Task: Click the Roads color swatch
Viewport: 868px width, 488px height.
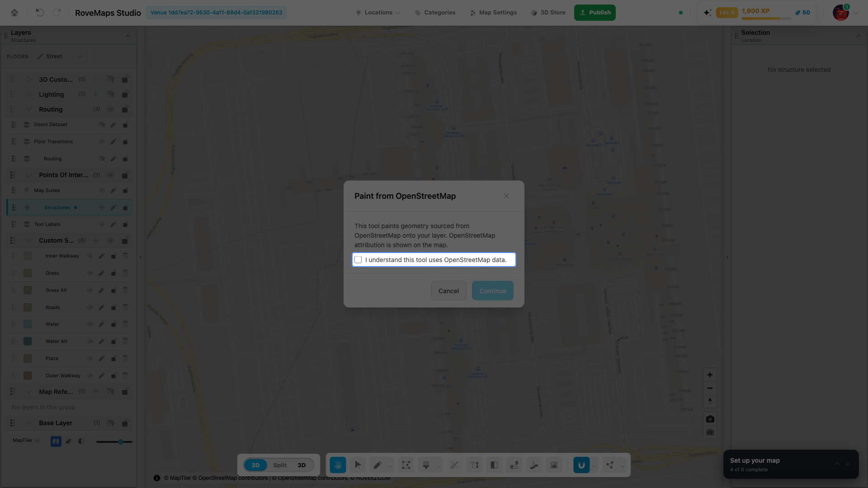Action: click(28, 307)
